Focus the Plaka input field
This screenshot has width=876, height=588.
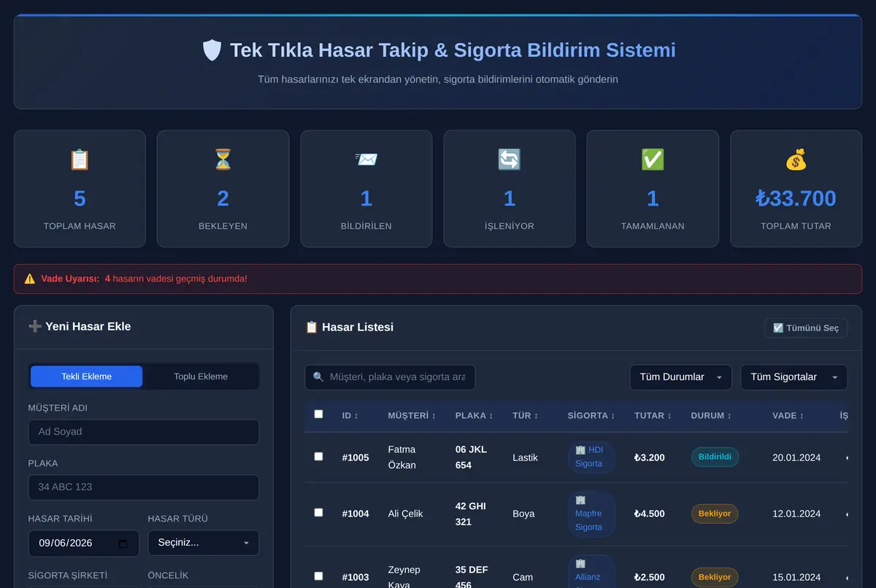144,487
